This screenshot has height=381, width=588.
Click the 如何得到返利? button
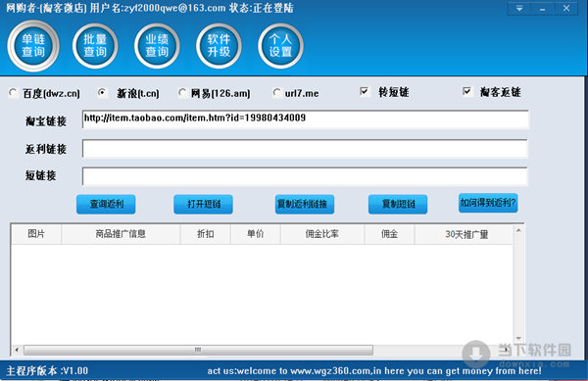click(x=488, y=203)
